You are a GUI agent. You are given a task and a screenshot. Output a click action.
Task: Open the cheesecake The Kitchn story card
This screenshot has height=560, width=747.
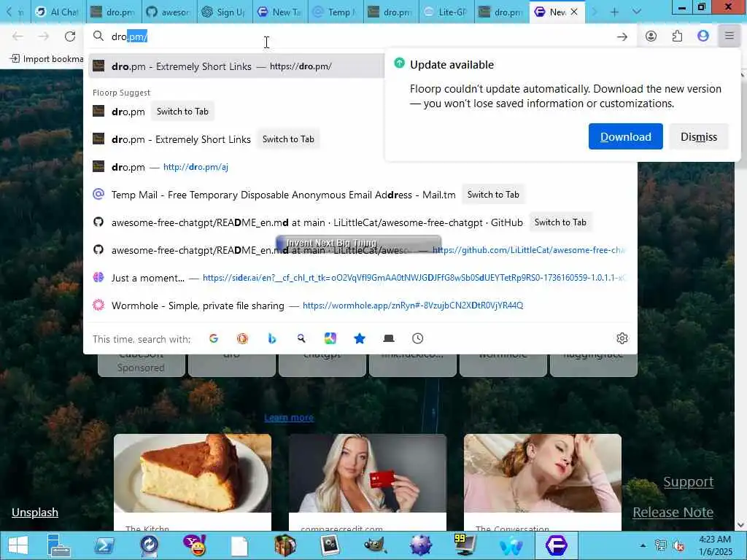[x=193, y=482]
